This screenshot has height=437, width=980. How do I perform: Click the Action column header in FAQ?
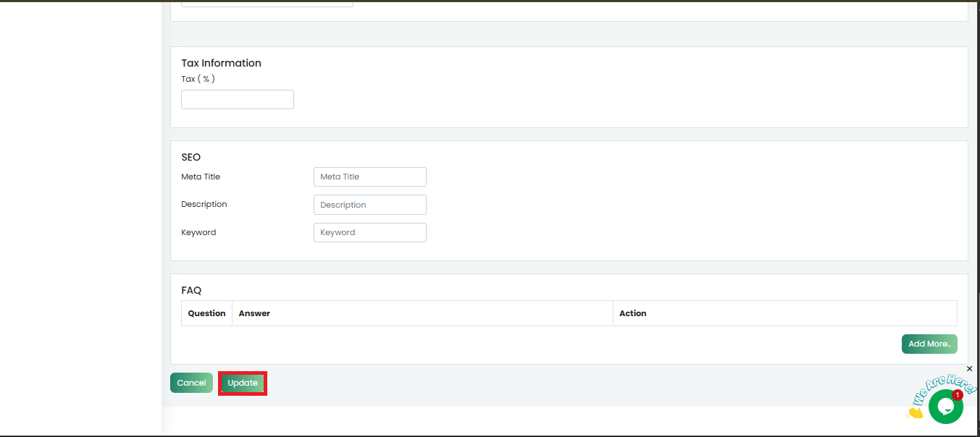pyautogui.click(x=632, y=313)
